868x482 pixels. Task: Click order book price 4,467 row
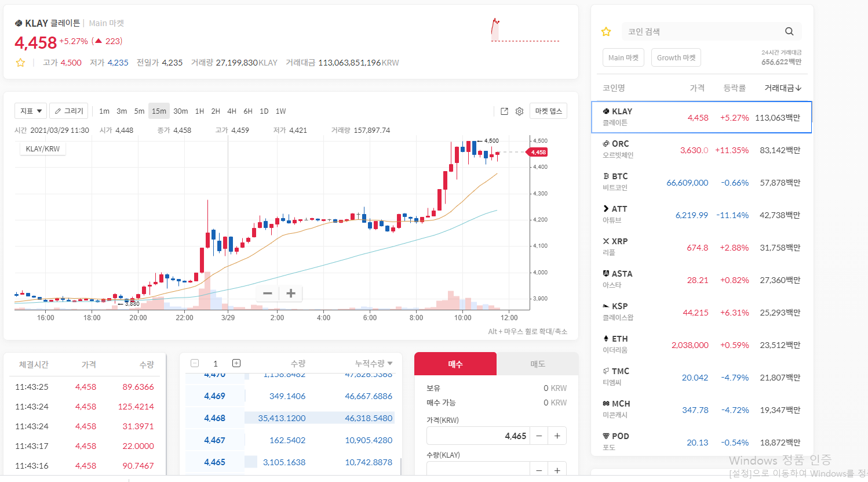tap(290, 440)
